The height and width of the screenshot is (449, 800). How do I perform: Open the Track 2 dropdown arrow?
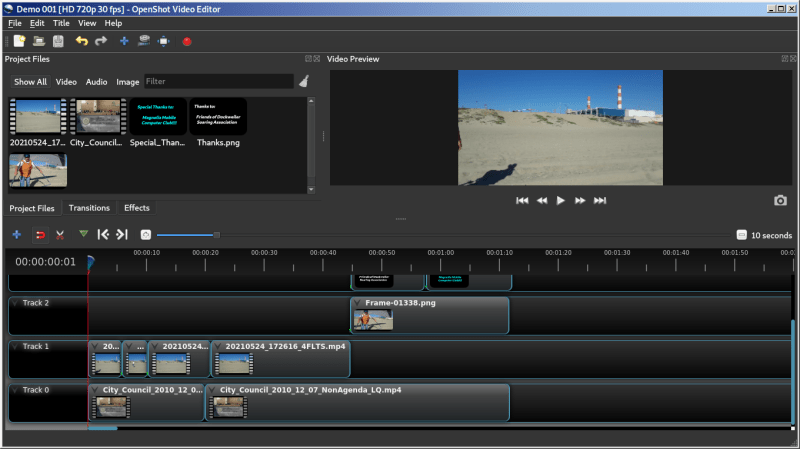(15, 302)
